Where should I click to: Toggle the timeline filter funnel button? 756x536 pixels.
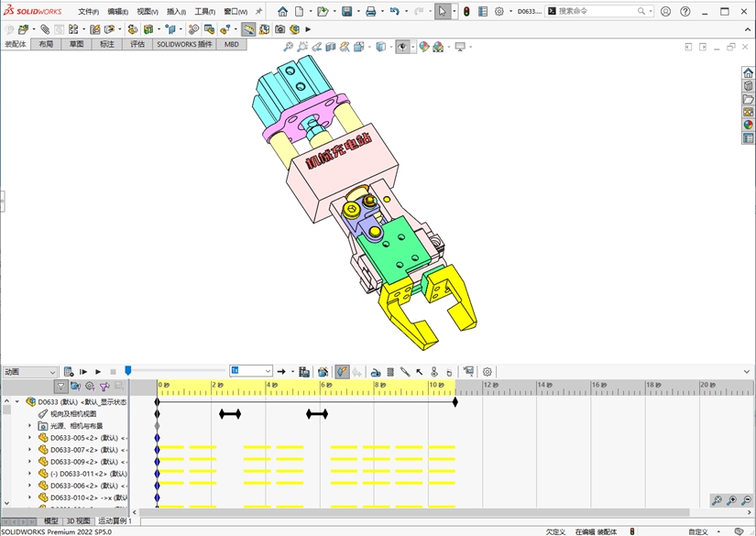tap(60, 388)
